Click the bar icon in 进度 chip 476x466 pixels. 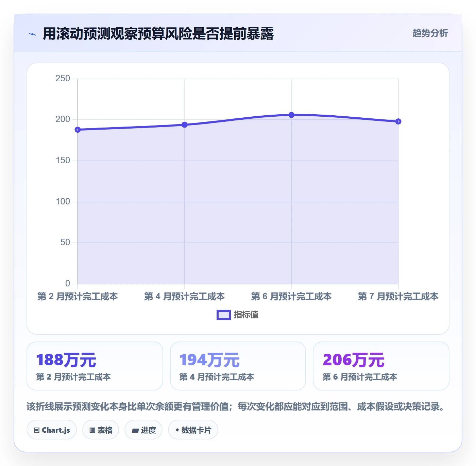click(135, 431)
